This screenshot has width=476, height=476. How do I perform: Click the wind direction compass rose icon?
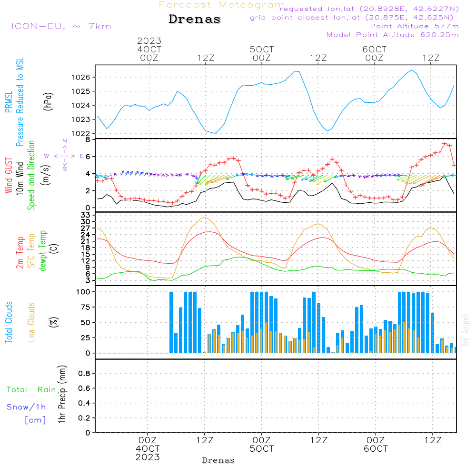[x=64, y=156]
